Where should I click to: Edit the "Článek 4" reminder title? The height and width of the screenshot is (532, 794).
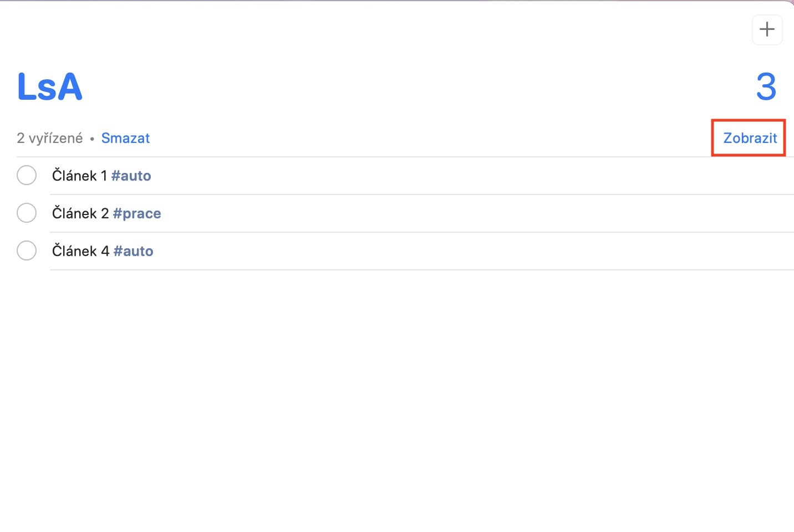pos(80,251)
